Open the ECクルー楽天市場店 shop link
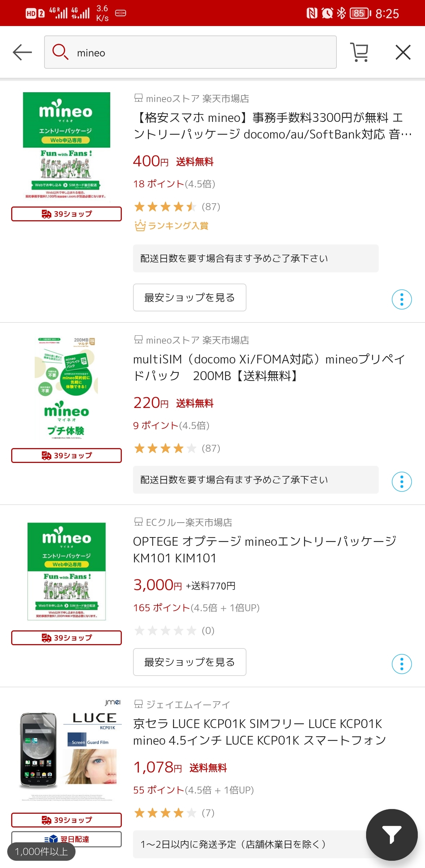 189,522
